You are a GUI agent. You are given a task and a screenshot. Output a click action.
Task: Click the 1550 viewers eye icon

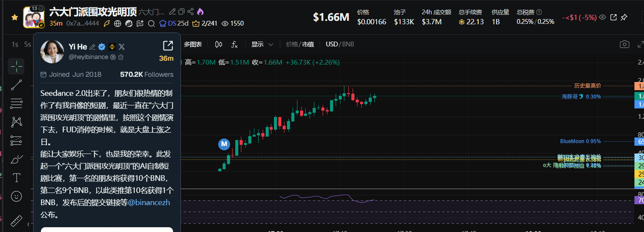pos(232,24)
